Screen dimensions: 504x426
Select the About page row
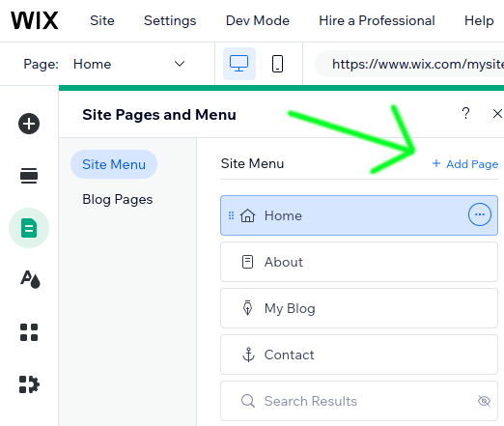pyautogui.click(x=359, y=262)
